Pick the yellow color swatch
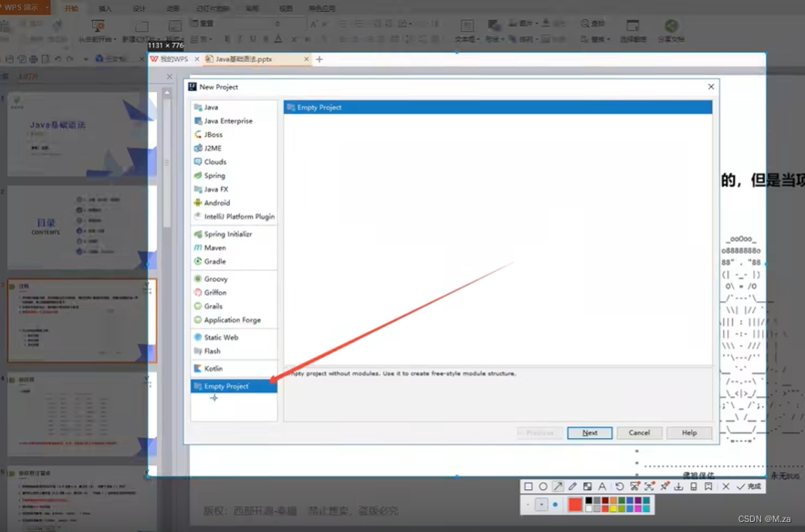This screenshot has height=532, width=805. (x=613, y=509)
